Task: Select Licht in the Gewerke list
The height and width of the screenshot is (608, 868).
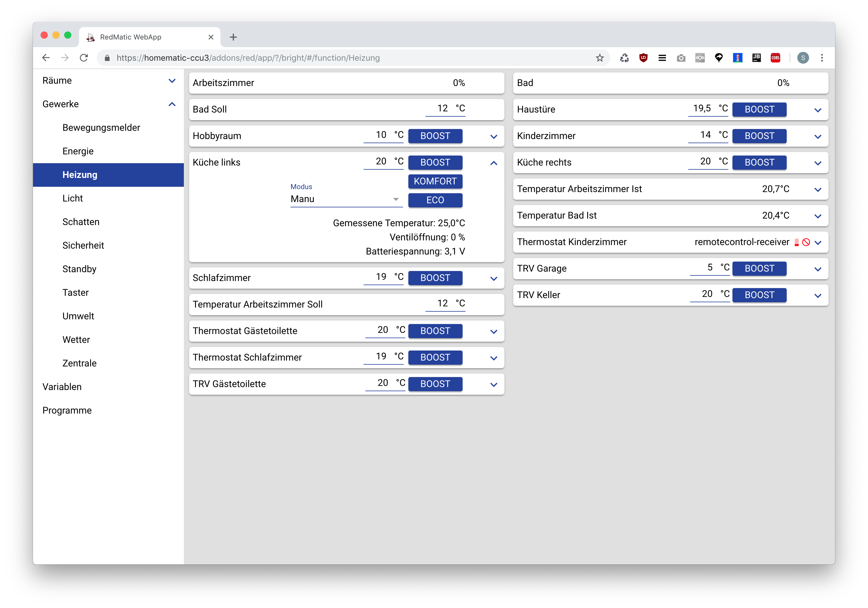Action: coord(72,198)
